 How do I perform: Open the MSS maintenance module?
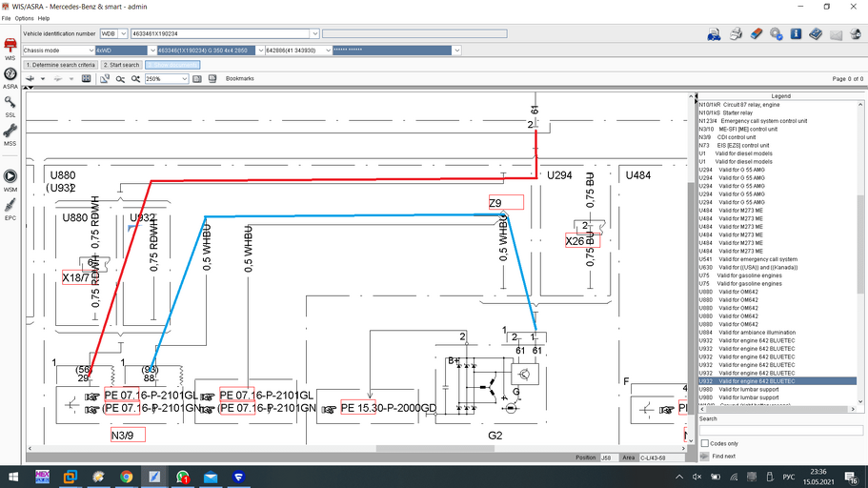coord(10,131)
